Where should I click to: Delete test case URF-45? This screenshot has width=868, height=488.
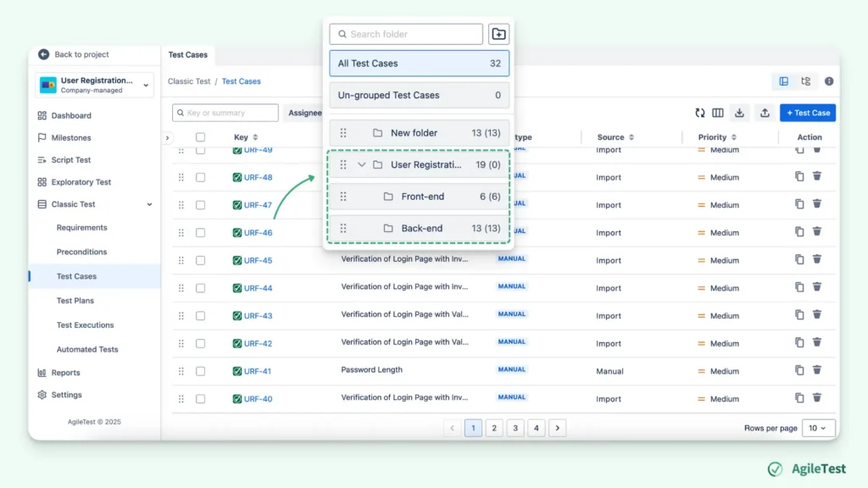[816, 259]
